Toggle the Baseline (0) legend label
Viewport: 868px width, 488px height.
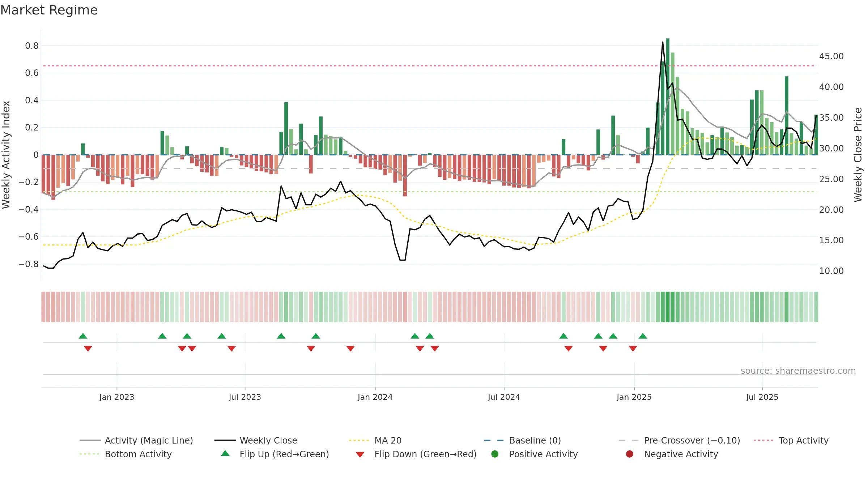(535, 440)
